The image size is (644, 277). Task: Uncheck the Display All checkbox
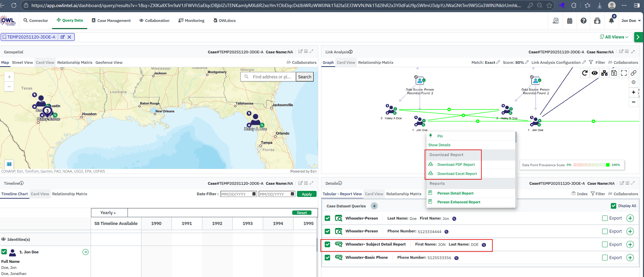tap(614, 206)
